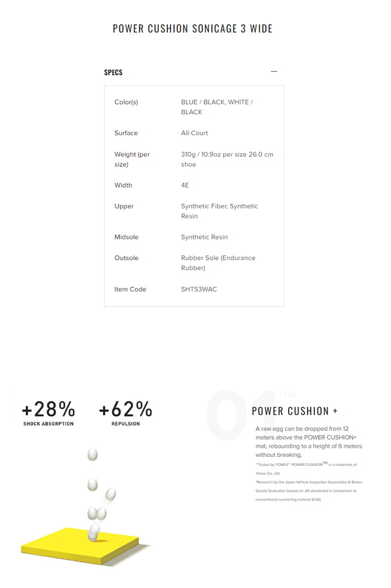This screenshot has width=391, height=588.
Task: Click the +62% repulsion figure
Action: pyautogui.click(x=126, y=409)
